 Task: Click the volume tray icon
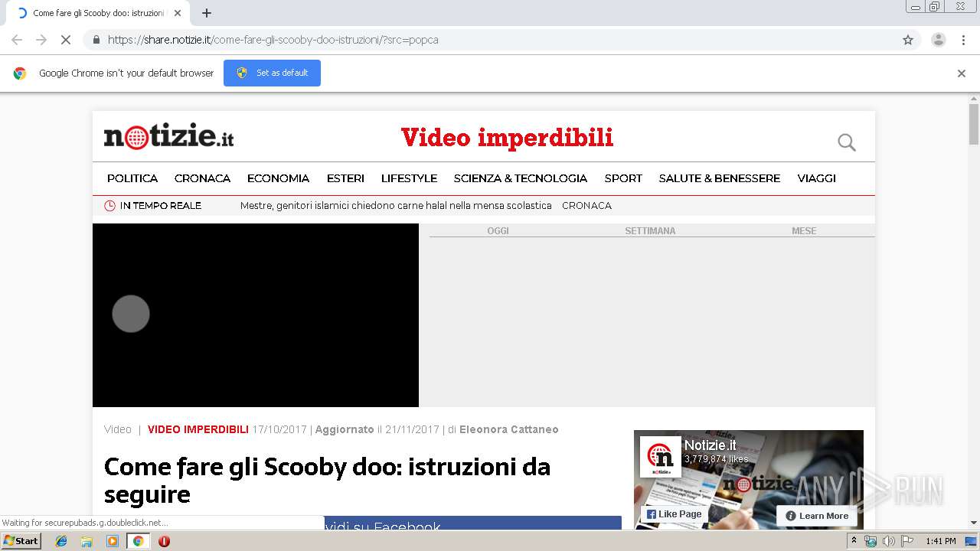click(x=888, y=541)
